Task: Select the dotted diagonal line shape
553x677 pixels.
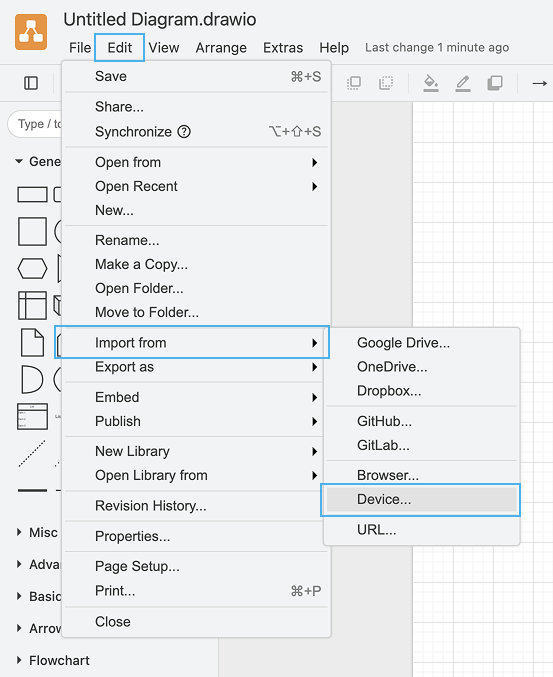Action: (32, 453)
